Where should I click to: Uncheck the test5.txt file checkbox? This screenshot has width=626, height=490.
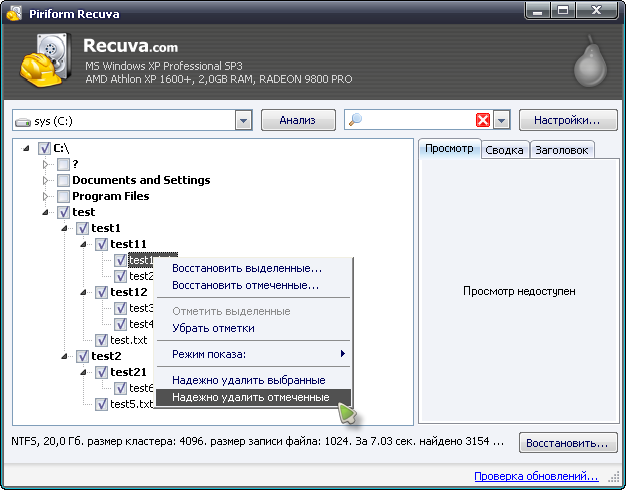coord(101,404)
